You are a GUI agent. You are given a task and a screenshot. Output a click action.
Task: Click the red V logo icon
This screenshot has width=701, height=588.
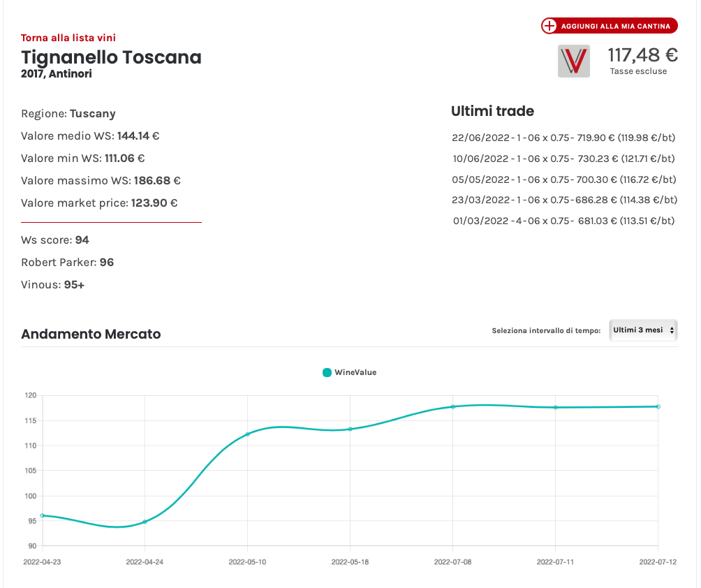coord(574,61)
